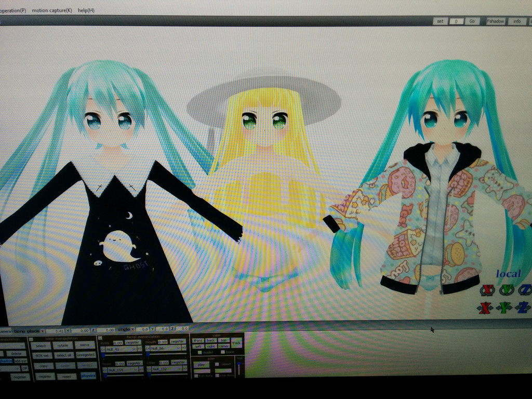The width and height of the screenshot is (532, 399).
Task: Click the reset button in bone manipulation
Action: (67, 377)
